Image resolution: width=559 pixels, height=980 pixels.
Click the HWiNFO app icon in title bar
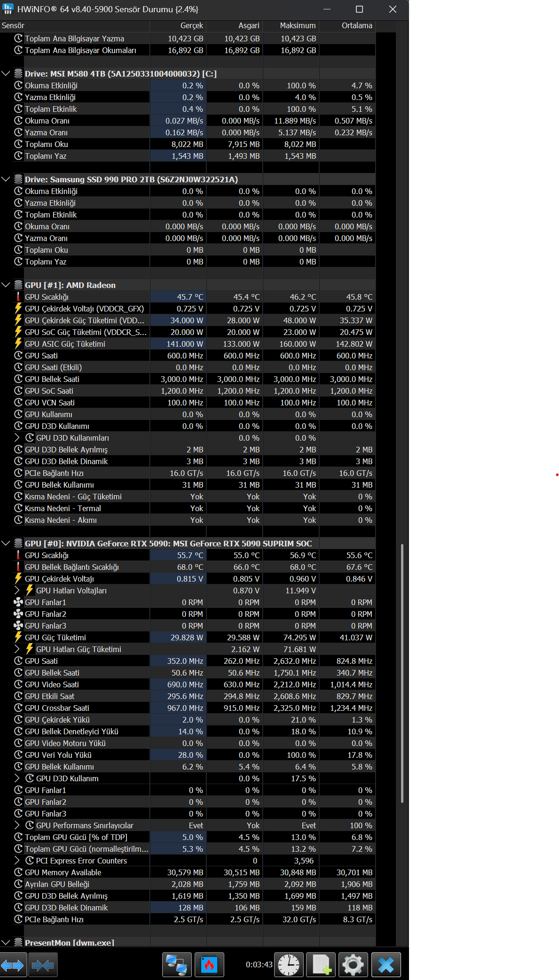point(8,9)
